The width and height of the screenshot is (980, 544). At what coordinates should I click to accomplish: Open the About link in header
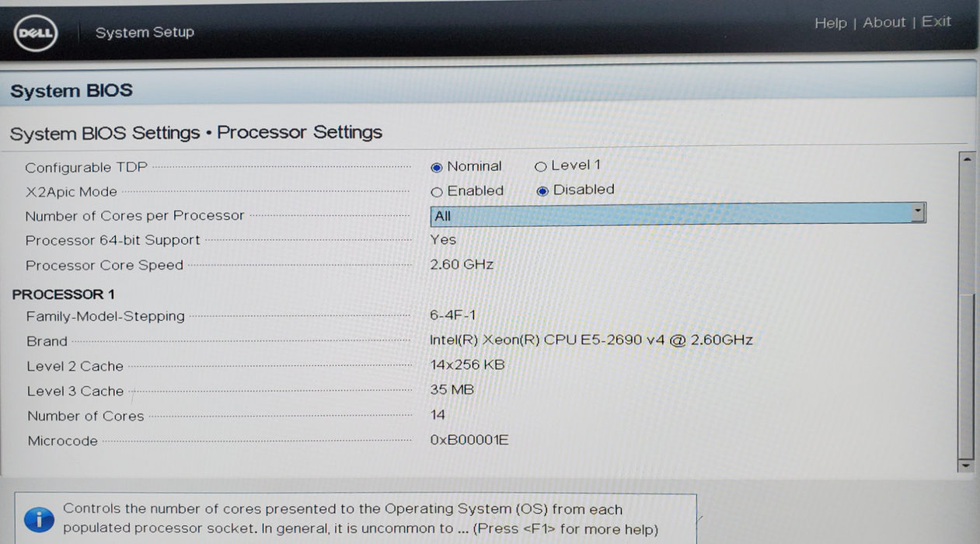884,23
